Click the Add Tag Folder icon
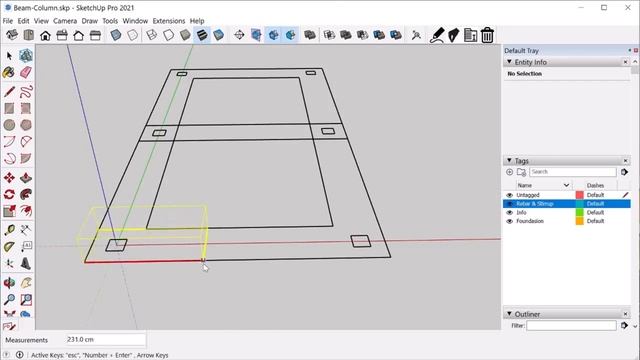Screen dimensions: 640x360 (521, 172)
